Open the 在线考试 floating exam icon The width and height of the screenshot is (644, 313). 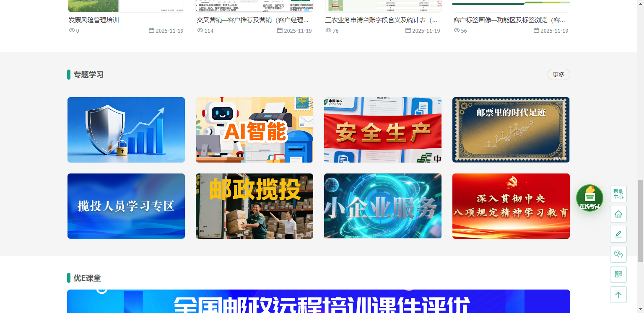pos(589,198)
